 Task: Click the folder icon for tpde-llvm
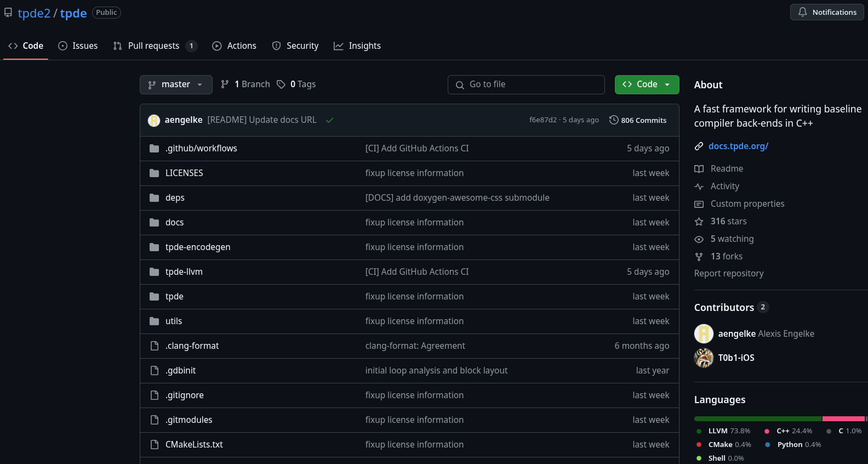point(155,272)
